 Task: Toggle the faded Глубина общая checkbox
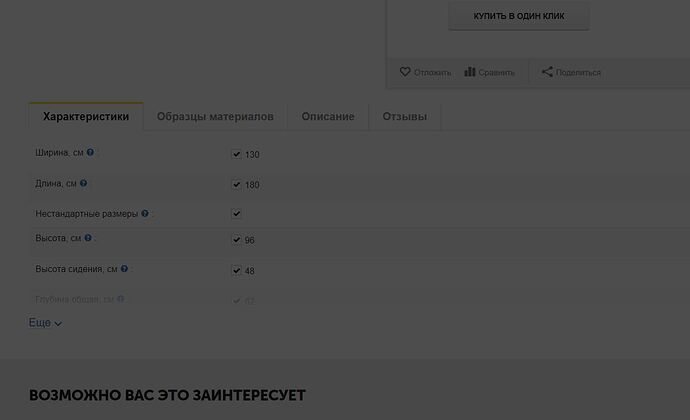point(236,301)
